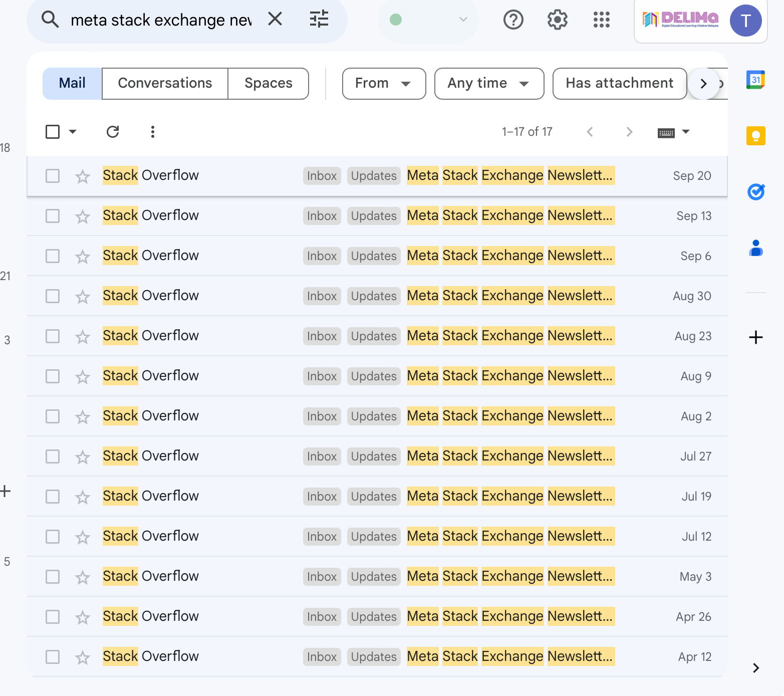Open the account avatar T

[745, 21]
